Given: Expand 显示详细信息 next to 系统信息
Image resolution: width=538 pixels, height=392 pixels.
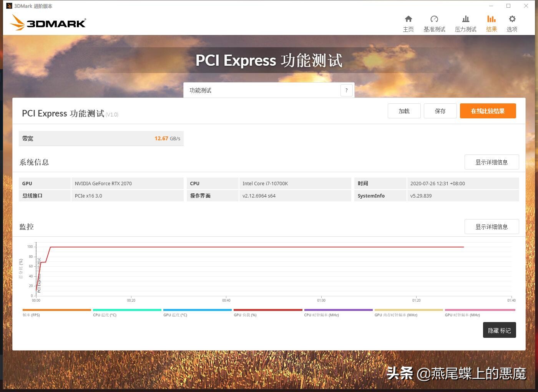Looking at the screenshot, I should click(x=492, y=162).
